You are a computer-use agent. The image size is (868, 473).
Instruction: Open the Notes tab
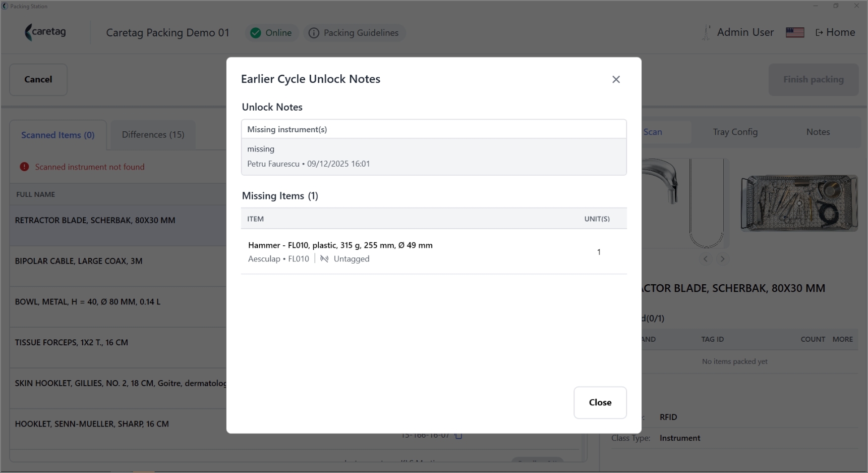point(818,132)
